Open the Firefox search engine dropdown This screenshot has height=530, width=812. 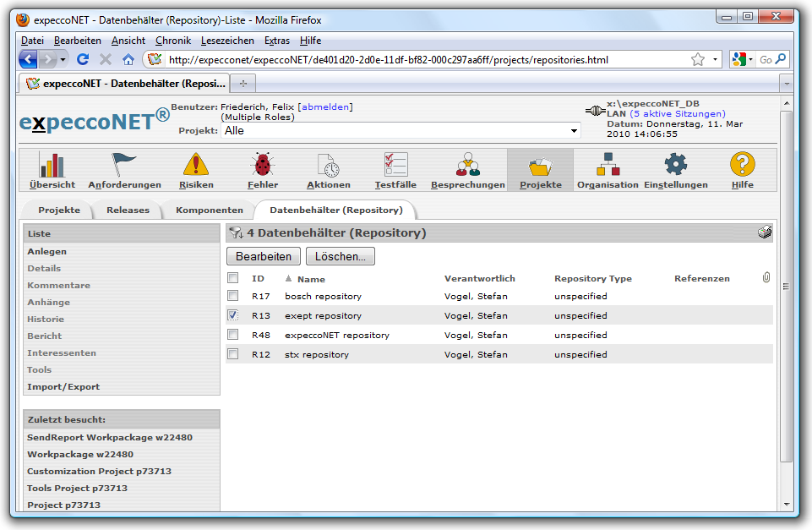744,59
